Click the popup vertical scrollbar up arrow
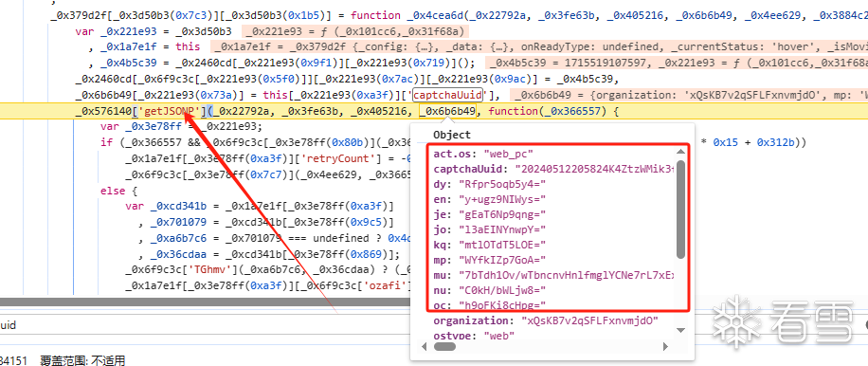868x366 pixels. (x=680, y=151)
